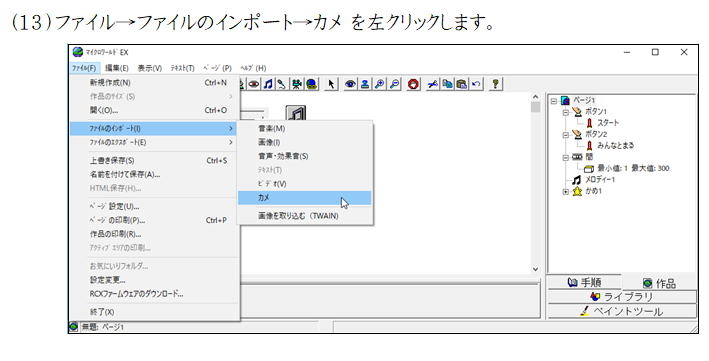Switch to the 手順 tab

(x=584, y=282)
